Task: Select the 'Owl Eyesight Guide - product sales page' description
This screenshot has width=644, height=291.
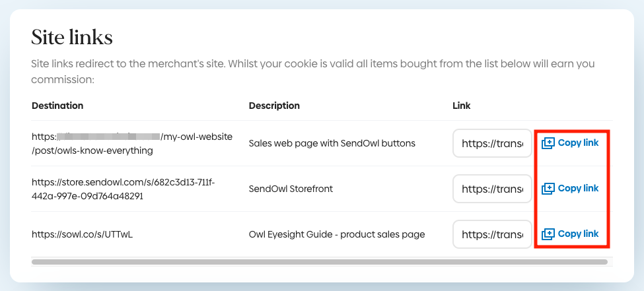Action: point(336,234)
